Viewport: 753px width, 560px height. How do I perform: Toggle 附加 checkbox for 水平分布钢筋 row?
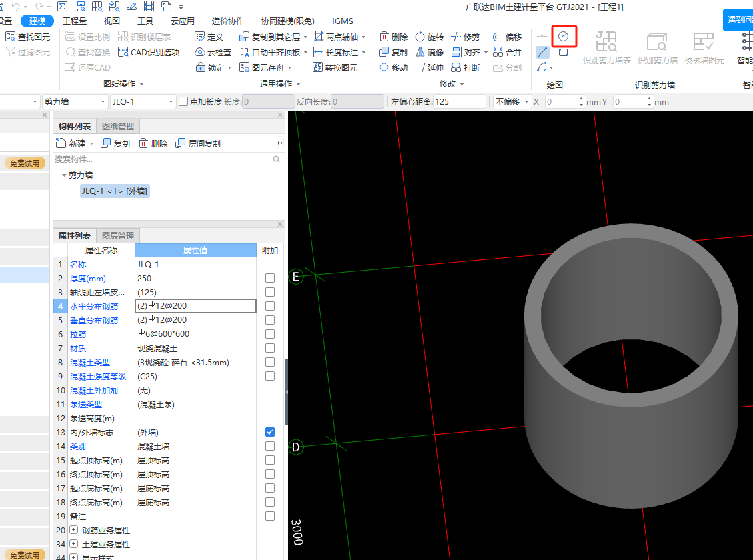(x=270, y=306)
